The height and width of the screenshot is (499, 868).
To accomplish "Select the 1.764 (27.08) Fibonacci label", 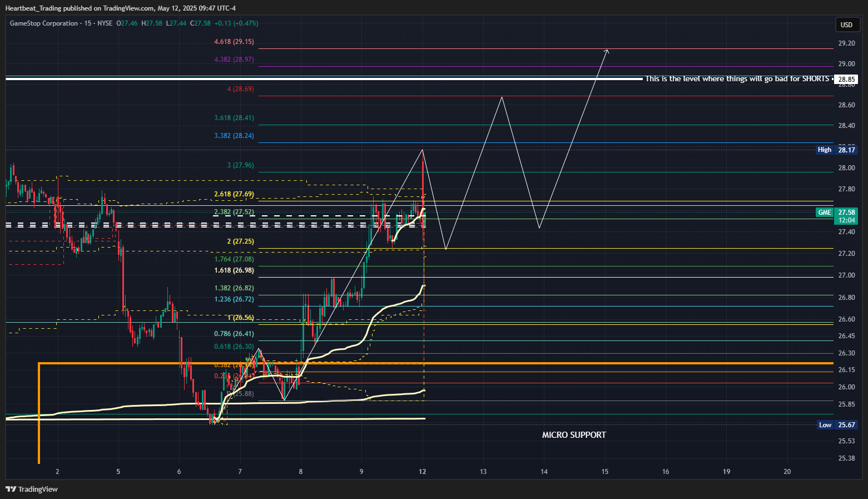I will (x=234, y=259).
